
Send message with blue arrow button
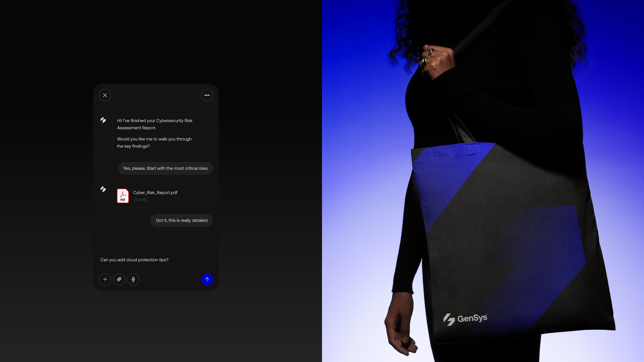point(207,279)
